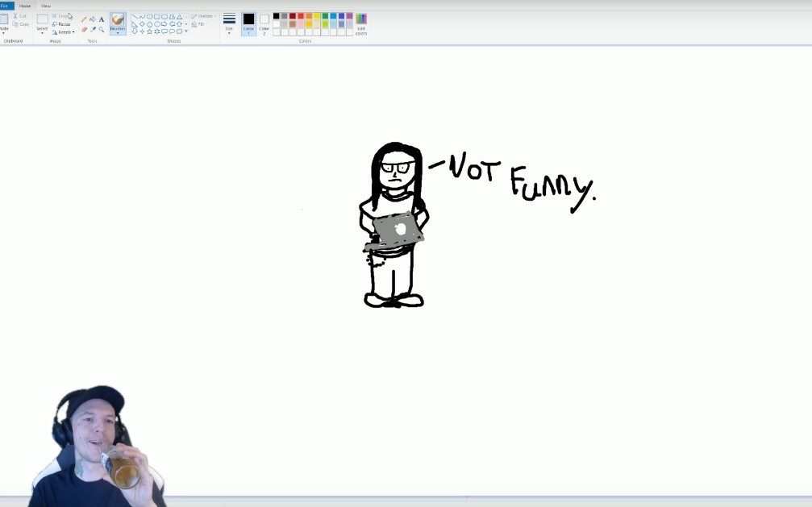Open the shape Outline dropdown
The width and height of the screenshot is (812, 507).
click(204, 16)
